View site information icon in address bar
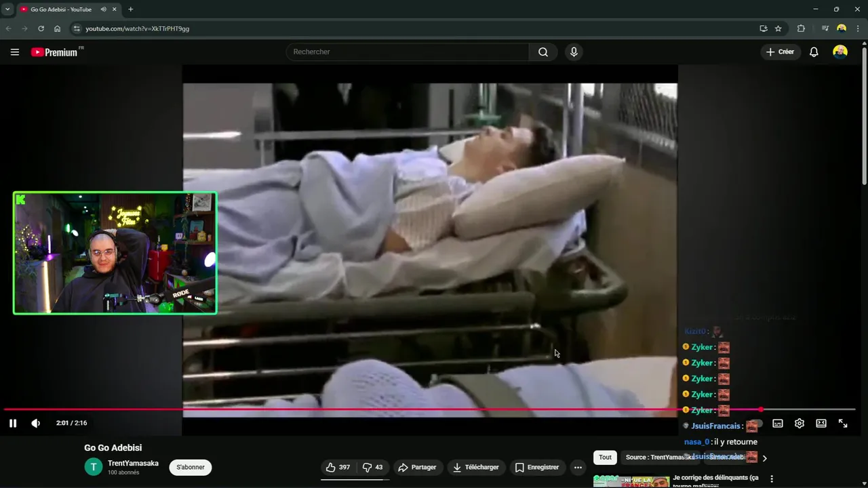This screenshot has height=488, width=868. [x=77, y=28]
